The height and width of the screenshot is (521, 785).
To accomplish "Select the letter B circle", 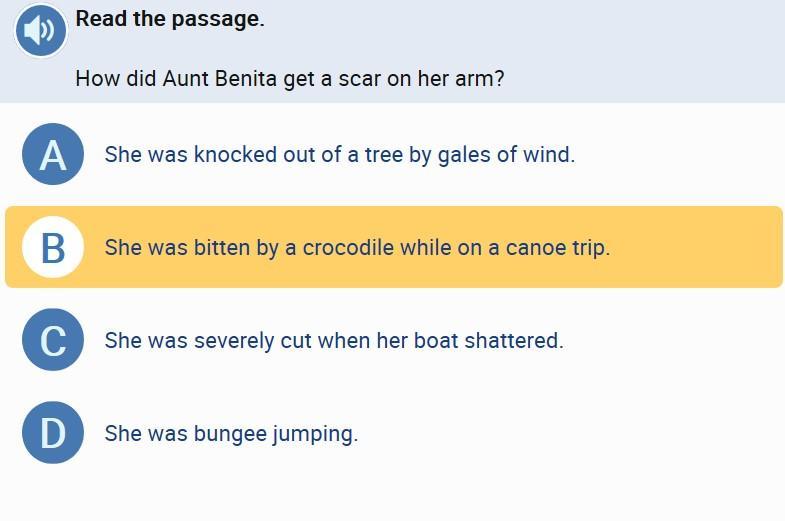I will click(52, 246).
